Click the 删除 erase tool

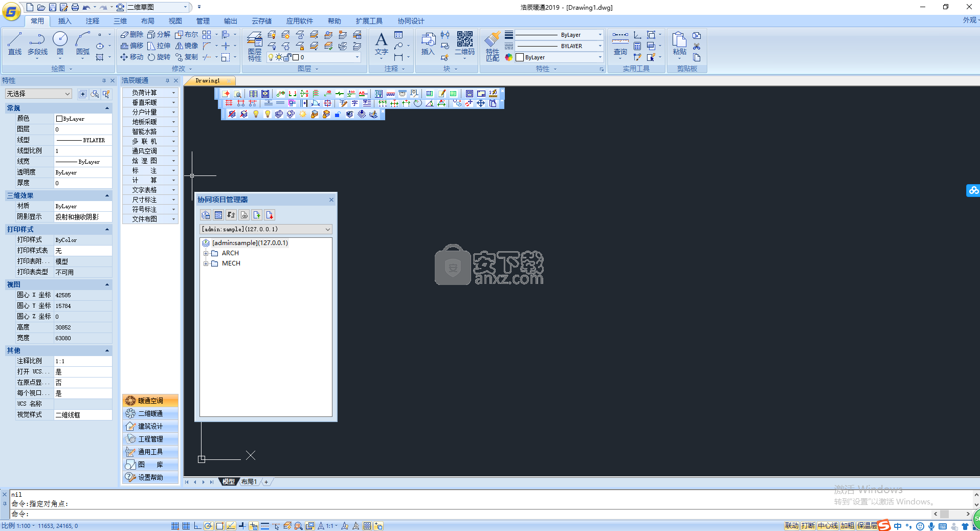tap(132, 34)
